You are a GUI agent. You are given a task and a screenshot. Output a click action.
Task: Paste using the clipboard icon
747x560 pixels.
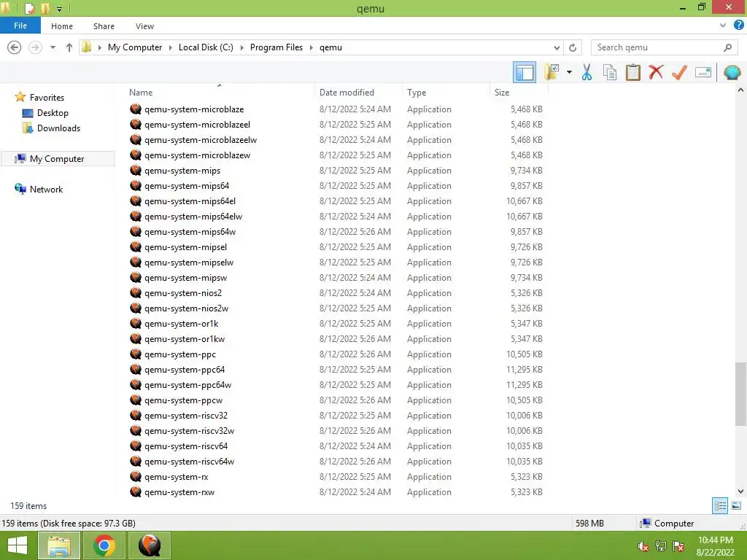[x=632, y=72]
